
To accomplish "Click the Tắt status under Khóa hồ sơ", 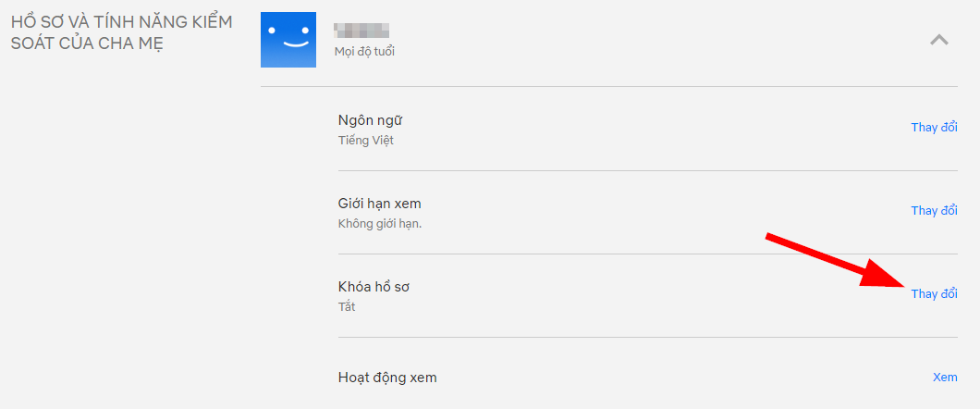I will point(347,307).
